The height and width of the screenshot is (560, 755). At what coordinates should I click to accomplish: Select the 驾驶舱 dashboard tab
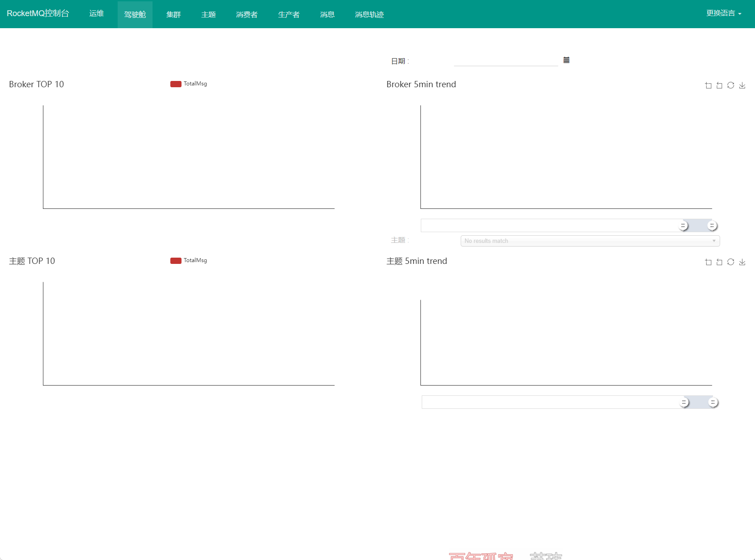(135, 14)
